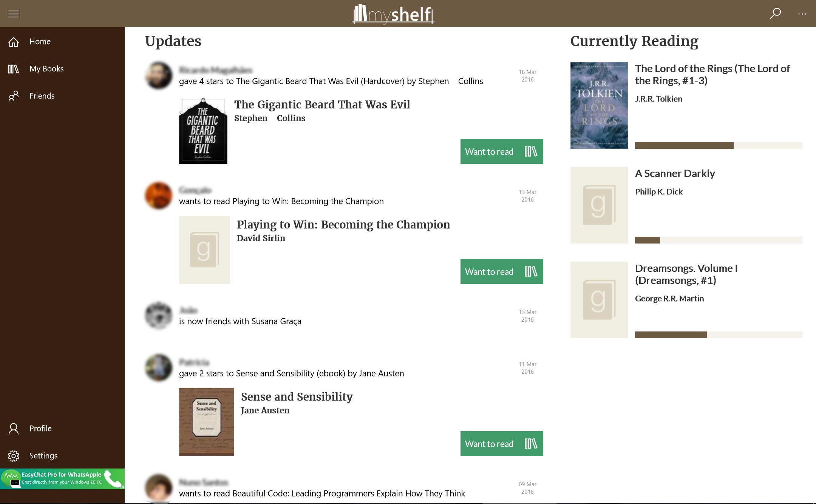Open The Gigantic Beard That Was Evil cover
Image resolution: width=816 pixels, height=504 pixels.
click(203, 131)
